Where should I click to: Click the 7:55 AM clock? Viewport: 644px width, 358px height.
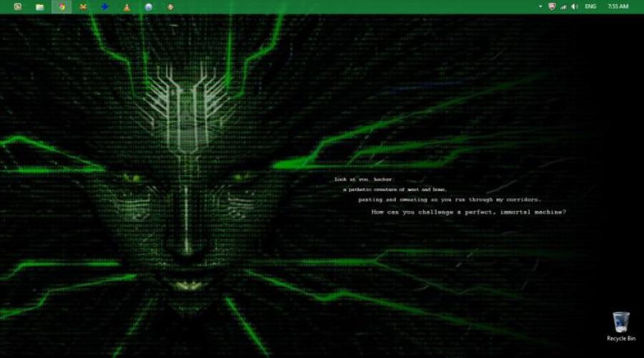(617, 6)
